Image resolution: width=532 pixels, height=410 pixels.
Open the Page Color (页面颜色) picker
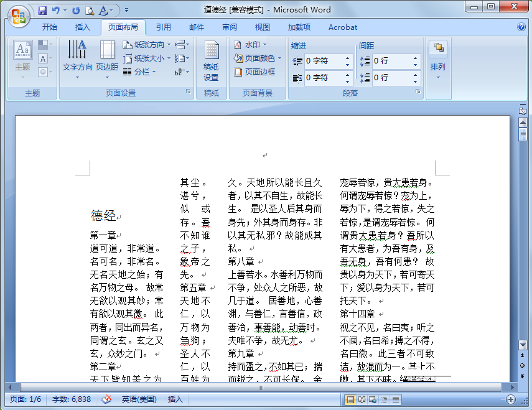point(258,58)
